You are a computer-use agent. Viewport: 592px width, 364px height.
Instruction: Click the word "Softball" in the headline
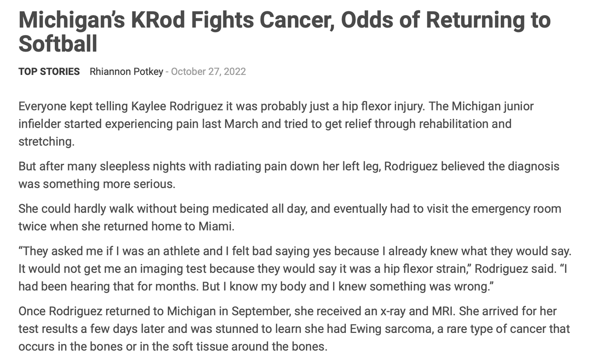pyautogui.click(x=58, y=44)
